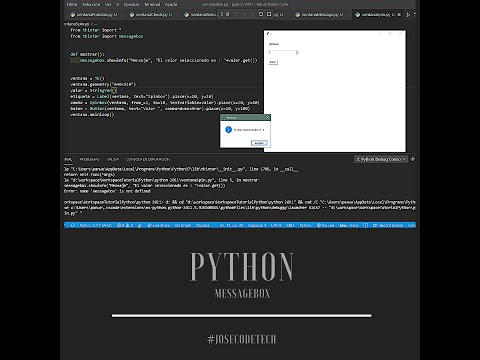
Task: Switch to the PROBLEMAS panel tab
Action: [89, 159]
